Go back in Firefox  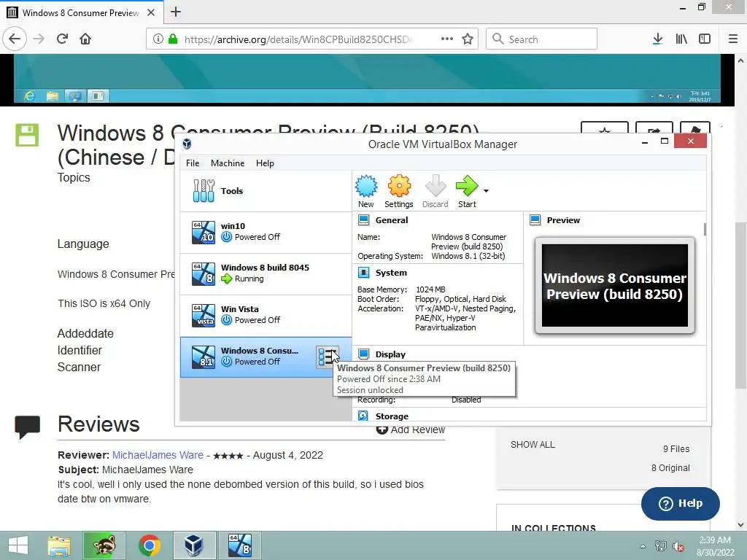(15, 39)
